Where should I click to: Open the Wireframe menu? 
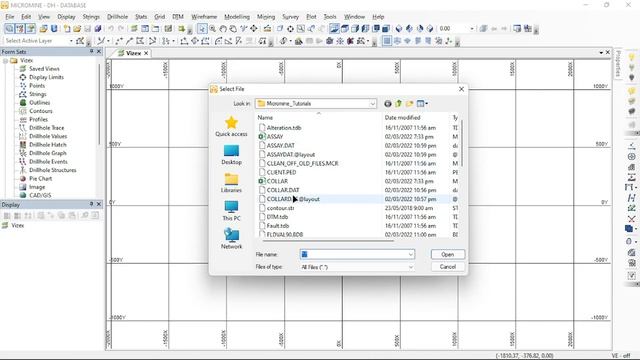(x=204, y=17)
